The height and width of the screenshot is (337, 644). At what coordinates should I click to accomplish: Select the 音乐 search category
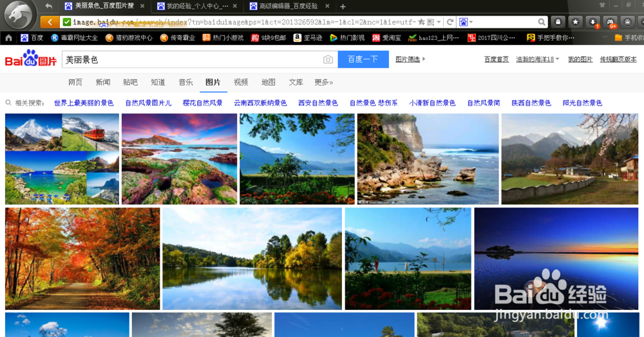pyautogui.click(x=185, y=82)
